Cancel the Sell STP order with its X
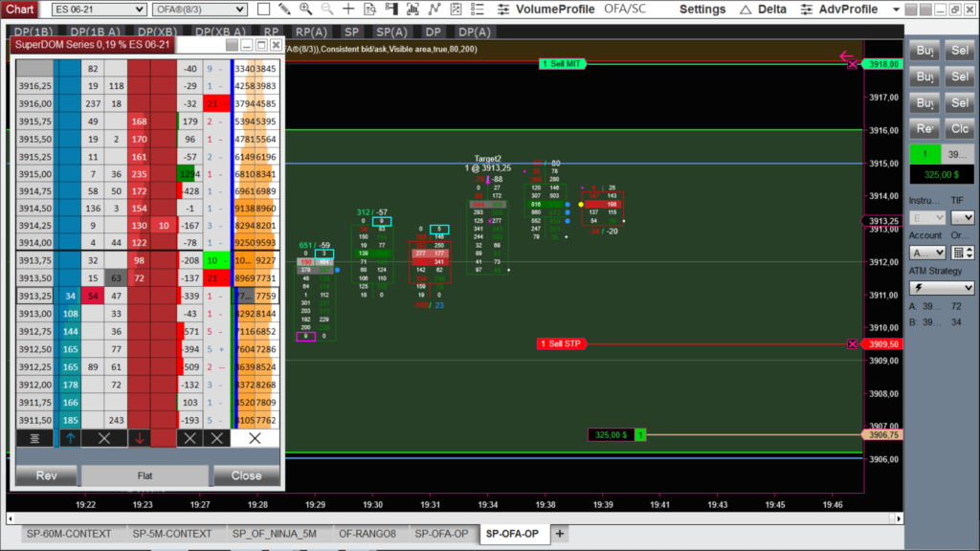This screenshot has height=551, width=980. pyautogui.click(x=853, y=344)
